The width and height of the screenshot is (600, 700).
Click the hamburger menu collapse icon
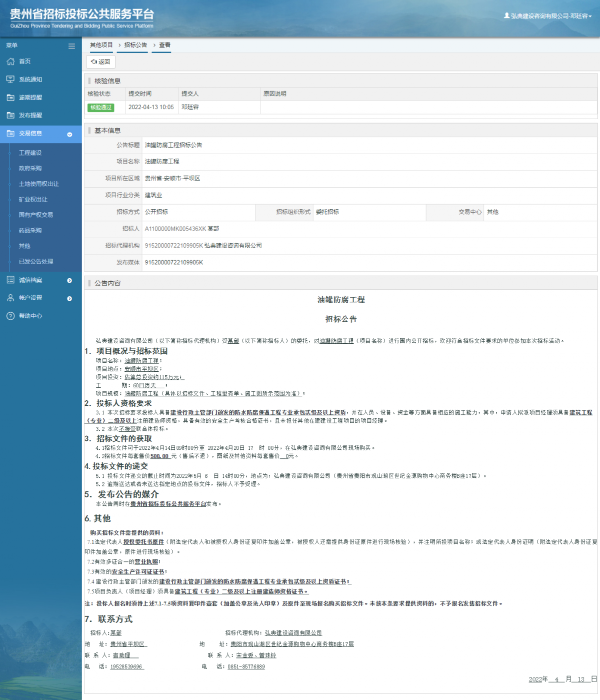[x=71, y=46]
